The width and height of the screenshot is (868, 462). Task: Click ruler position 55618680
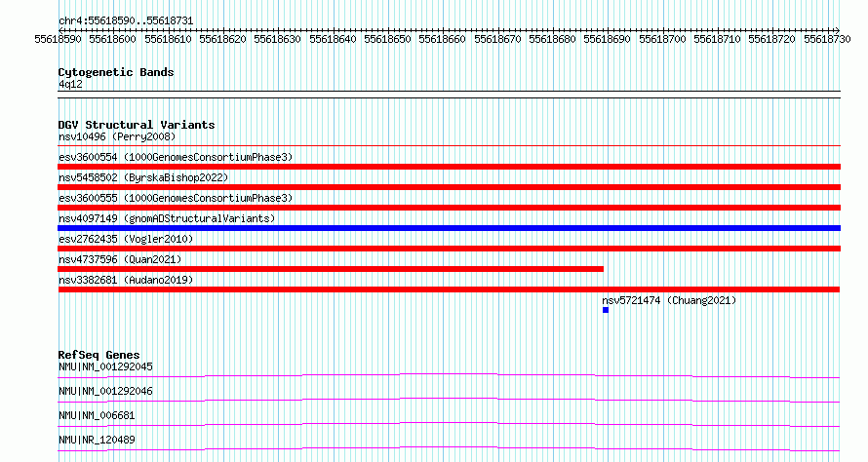point(552,39)
